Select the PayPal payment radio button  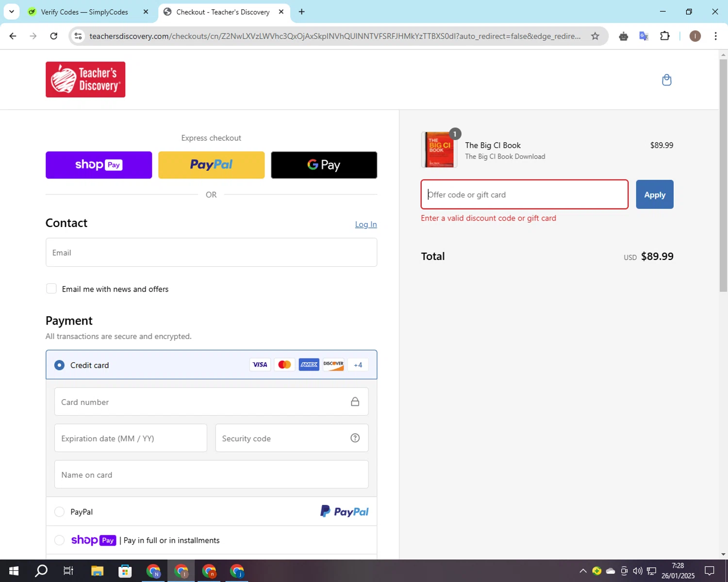tap(59, 512)
